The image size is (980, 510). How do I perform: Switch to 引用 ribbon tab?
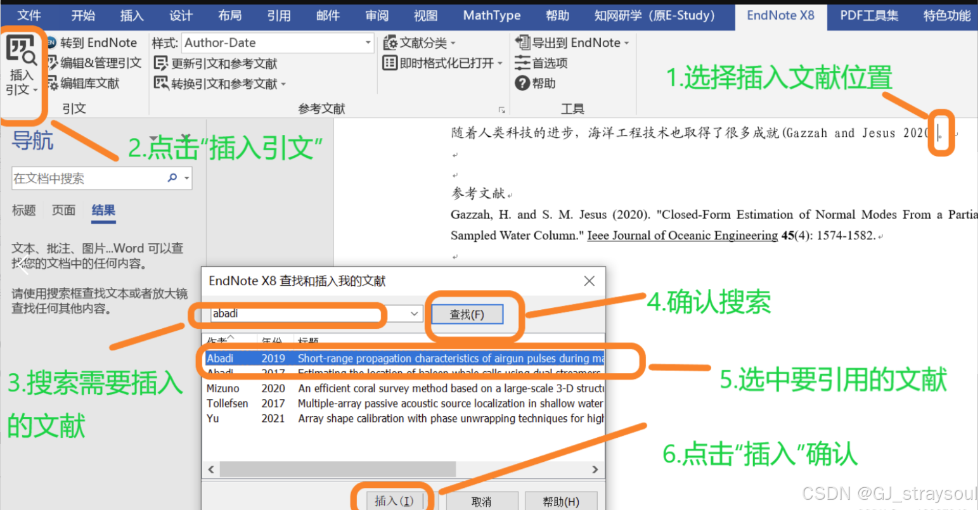tap(278, 16)
